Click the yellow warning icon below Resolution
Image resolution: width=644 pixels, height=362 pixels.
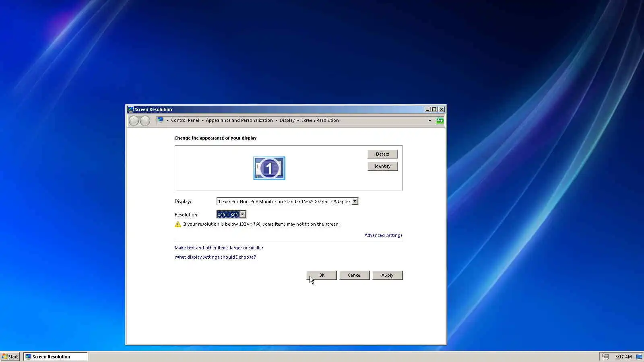click(x=178, y=224)
